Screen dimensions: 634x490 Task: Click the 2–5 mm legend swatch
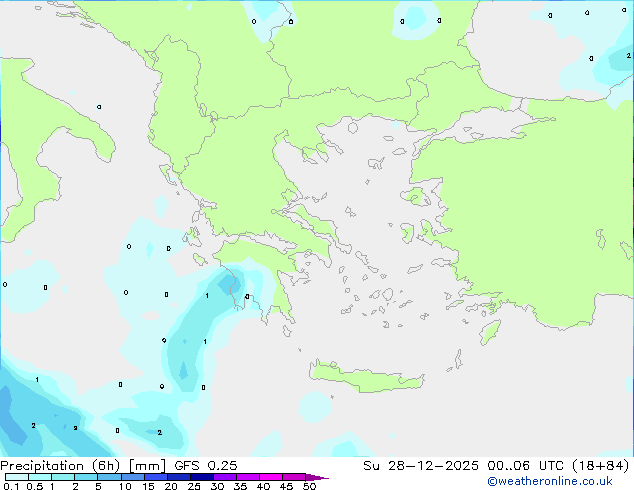(86, 477)
